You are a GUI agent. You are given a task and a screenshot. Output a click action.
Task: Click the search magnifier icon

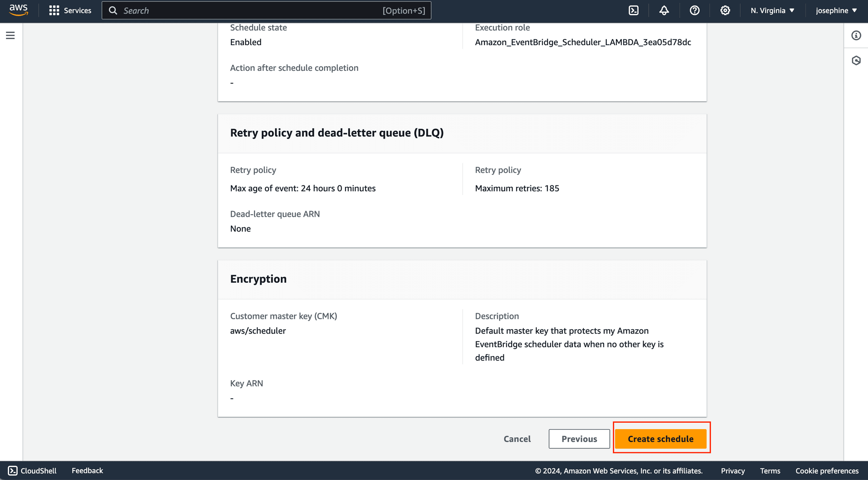(113, 10)
